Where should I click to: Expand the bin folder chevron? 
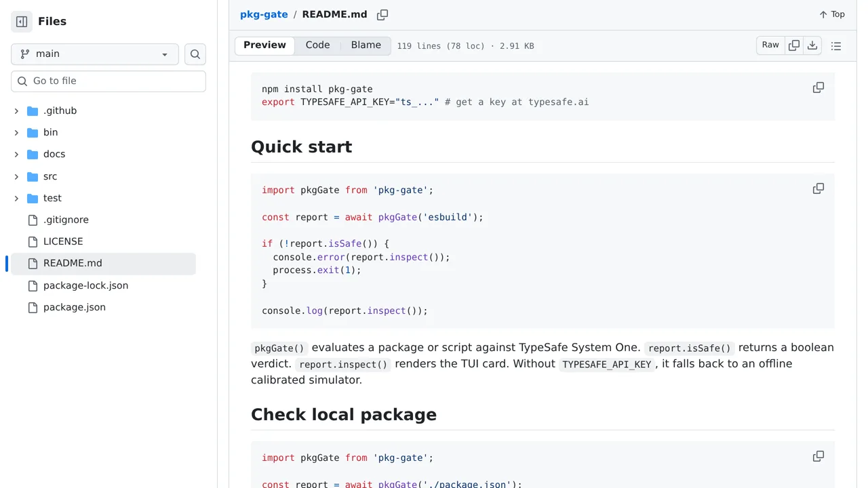click(x=16, y=133)
